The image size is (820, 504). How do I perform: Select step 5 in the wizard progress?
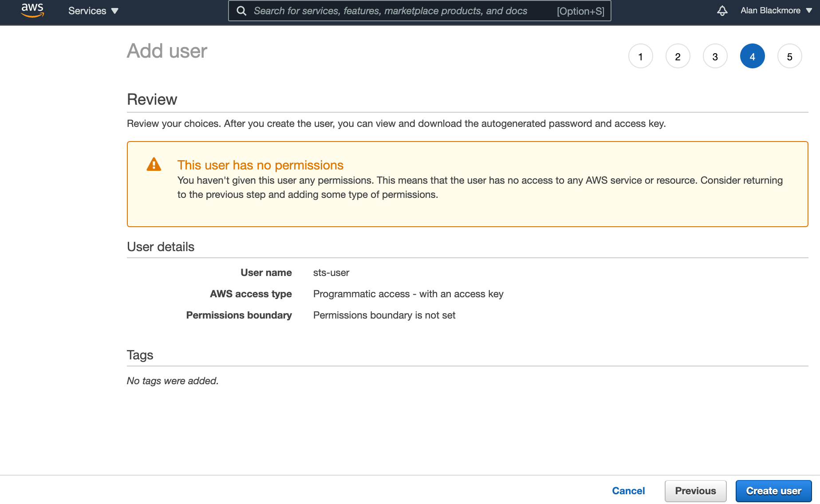point(790,56)
